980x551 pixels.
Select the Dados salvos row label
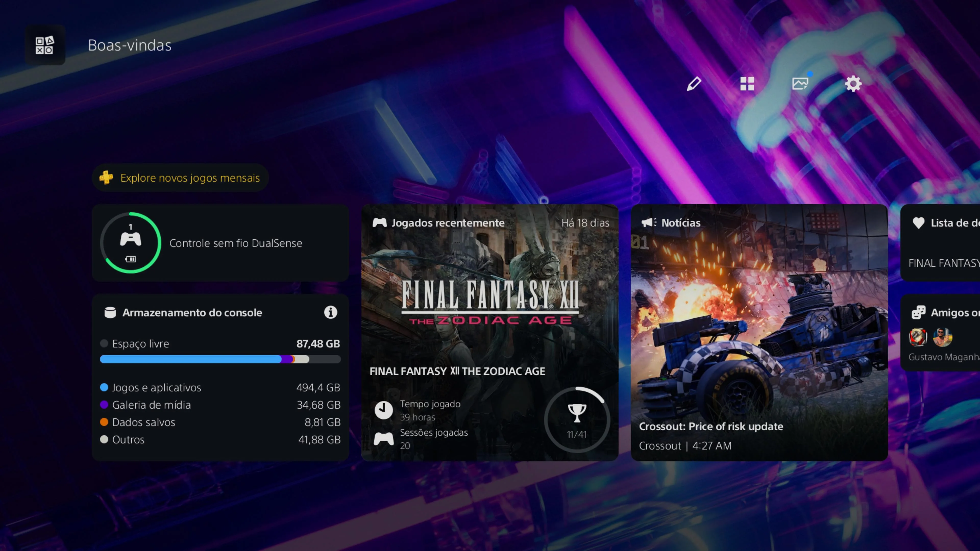pyautogui.click(x=144, y=422)
